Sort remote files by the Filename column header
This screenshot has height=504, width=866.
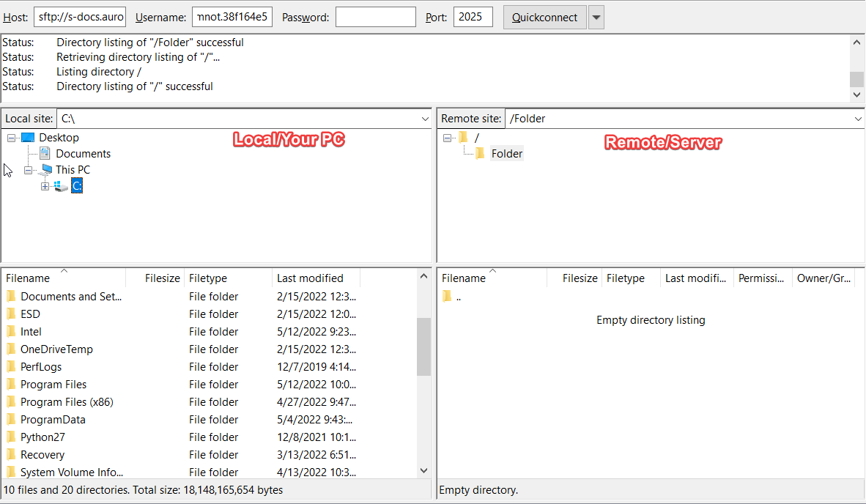[x=463, y=278]
